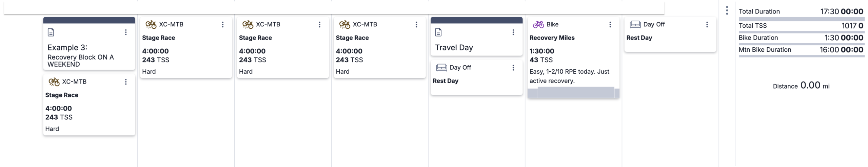Screen dimensions: 868x167
Task: Click the Travel Day note document icon
Action: click(x=438, y=32)
